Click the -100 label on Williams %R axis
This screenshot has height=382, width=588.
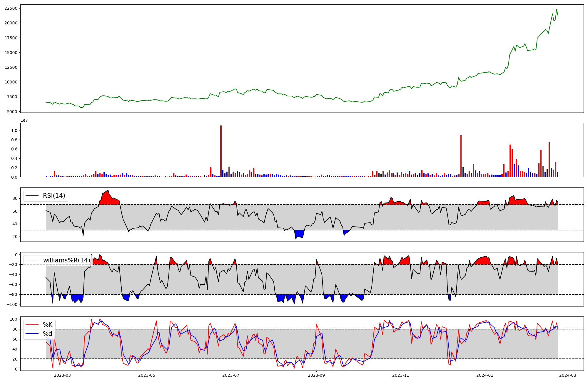pyautogui.click(x=12, y=304)
